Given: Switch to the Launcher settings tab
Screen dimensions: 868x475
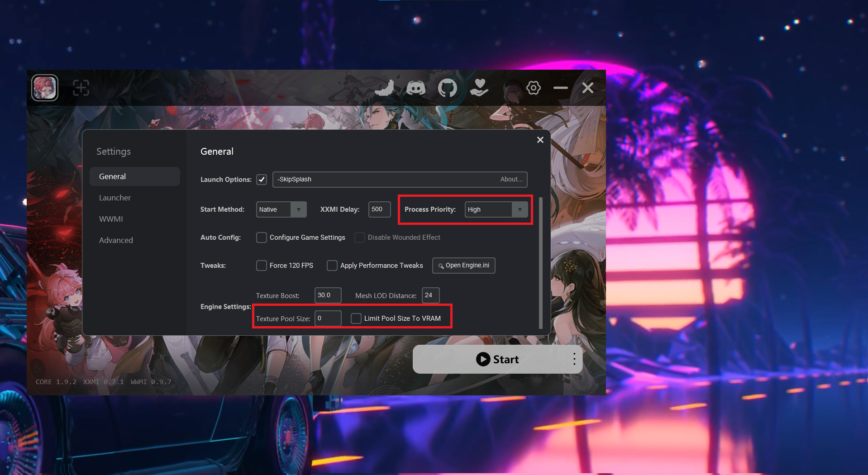Looking at the screenshot, I should tap(135, 198).
